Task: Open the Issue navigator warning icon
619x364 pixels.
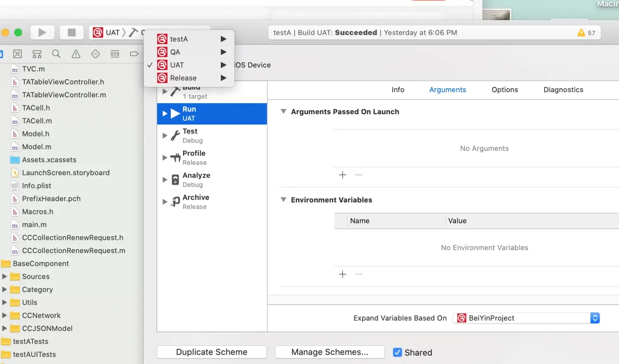Action: click(76, 54)
